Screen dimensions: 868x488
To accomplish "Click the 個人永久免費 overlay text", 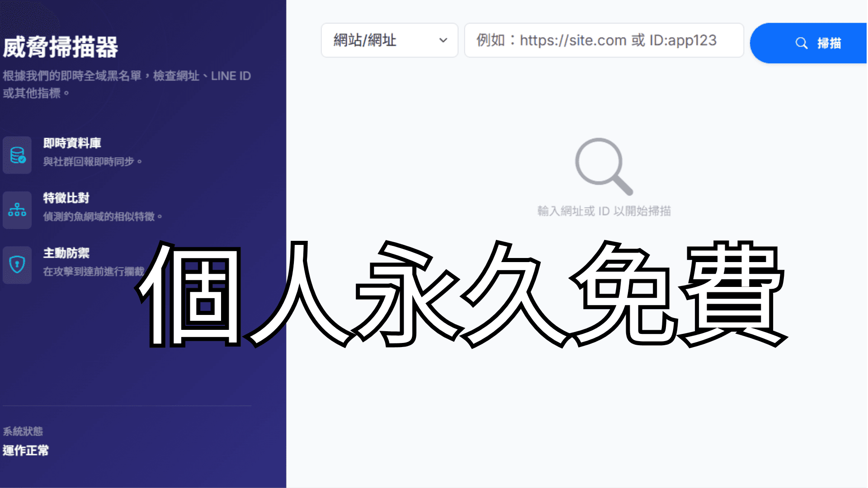I will 461,294.
